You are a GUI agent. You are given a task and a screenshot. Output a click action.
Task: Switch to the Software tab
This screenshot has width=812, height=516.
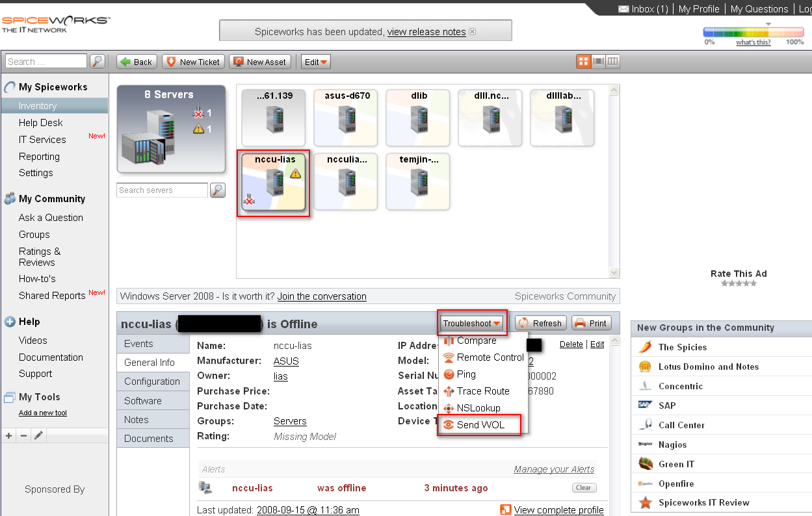tap(153, 400)
